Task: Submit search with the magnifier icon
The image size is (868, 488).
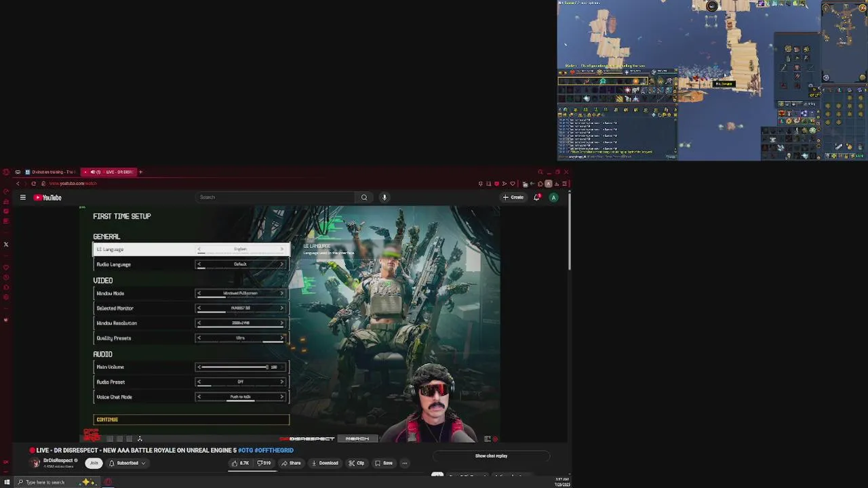Action: click(364, 197)
